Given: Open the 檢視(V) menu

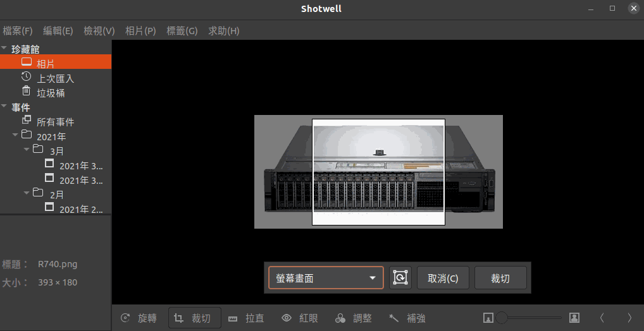Looking at the screenshot, I should pos(99,31).
